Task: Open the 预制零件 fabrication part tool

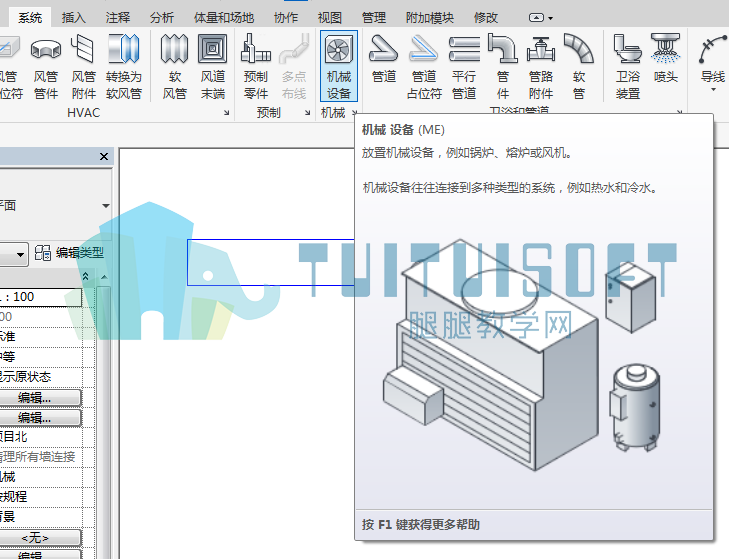Action: point(256,67)
